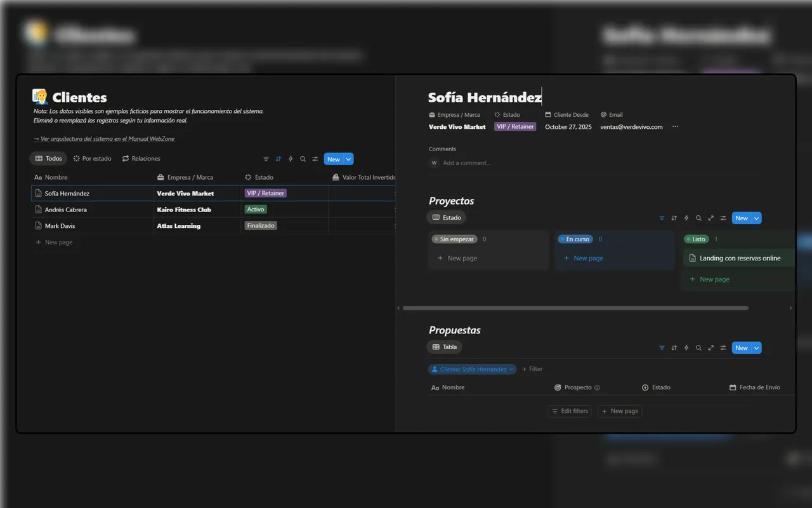The width and height of the screenshot is (812, 508).
Task: Add a filter with the + Filter button
Action: (x=532, y=369)
